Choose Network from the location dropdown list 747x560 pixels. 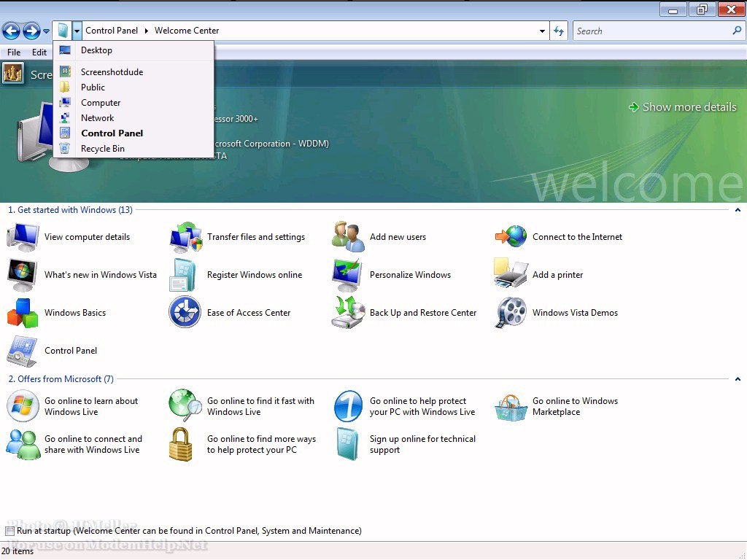[133, 117]
